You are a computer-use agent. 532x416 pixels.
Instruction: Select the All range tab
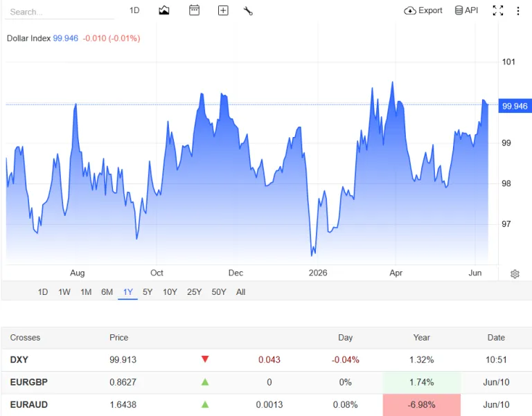pos(240,292)
